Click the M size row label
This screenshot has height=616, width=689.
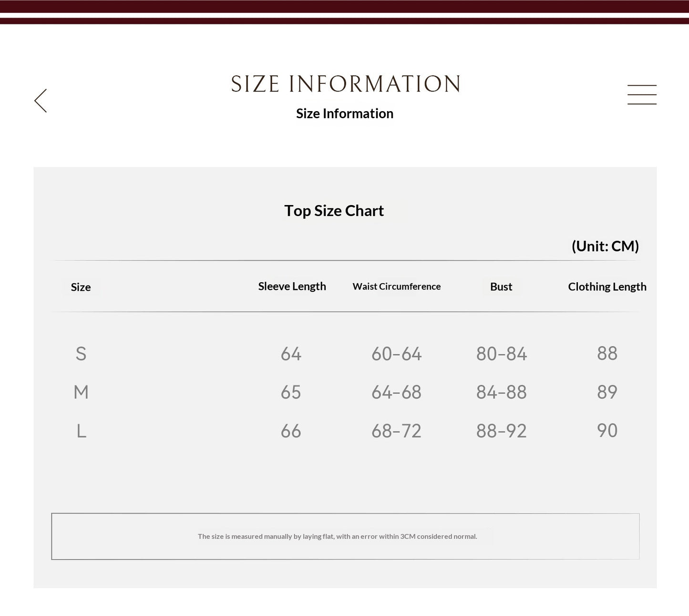[x=81, y=392]
